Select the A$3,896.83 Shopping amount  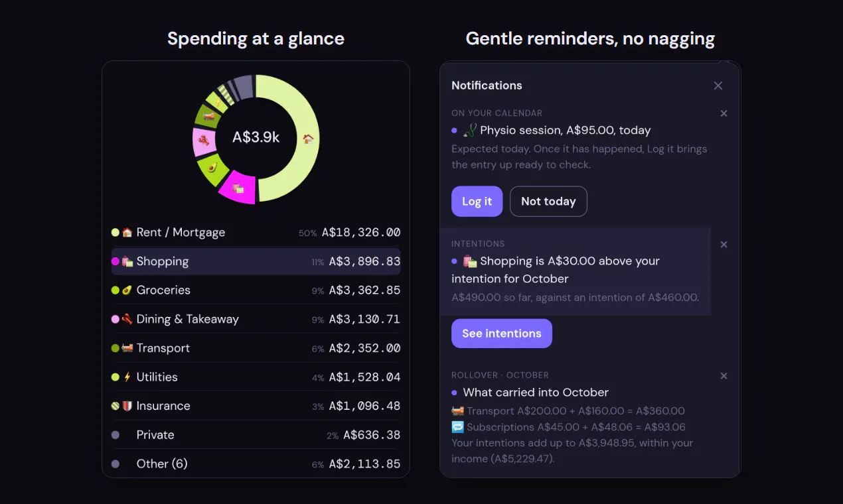pos(365,261)
